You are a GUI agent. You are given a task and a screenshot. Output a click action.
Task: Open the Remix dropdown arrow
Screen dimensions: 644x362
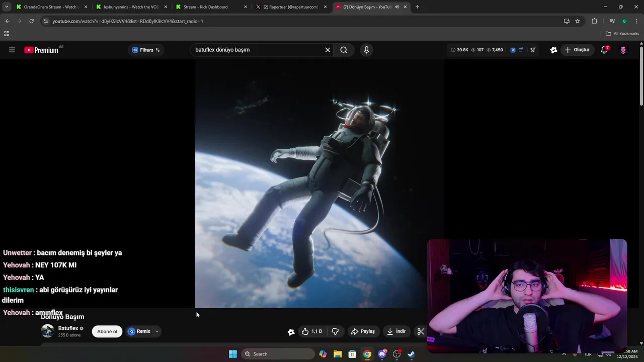157,331
